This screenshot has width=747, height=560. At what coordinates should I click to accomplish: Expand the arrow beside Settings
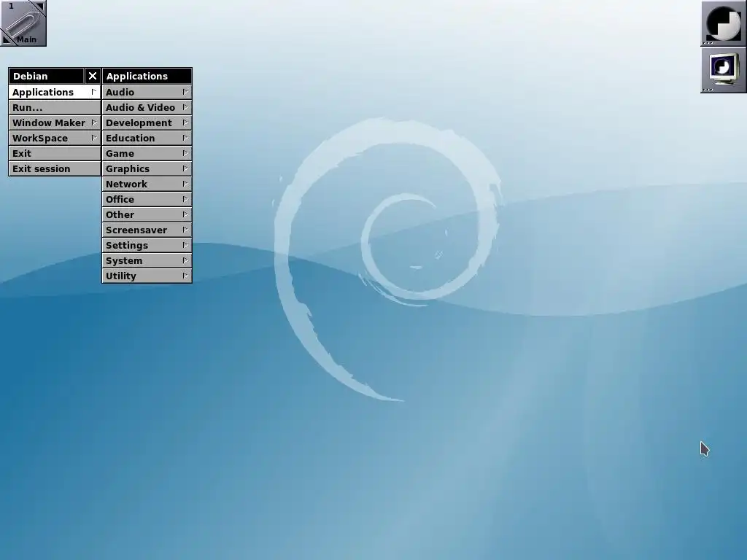pyautogui.click(x=185, y=245)
